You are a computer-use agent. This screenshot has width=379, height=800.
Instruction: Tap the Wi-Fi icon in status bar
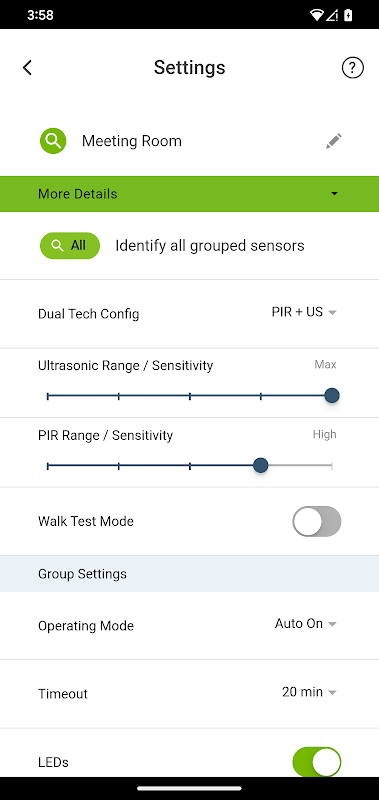pos(316,15)
